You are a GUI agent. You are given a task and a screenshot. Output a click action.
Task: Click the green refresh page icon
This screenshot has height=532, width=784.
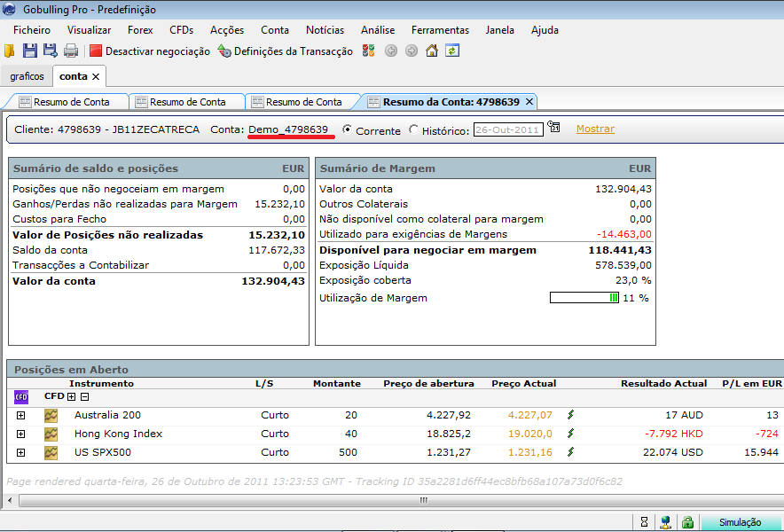tap(452, 51)
